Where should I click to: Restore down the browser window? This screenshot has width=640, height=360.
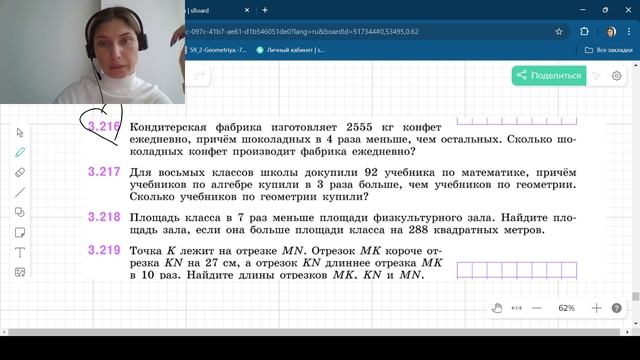605,10
